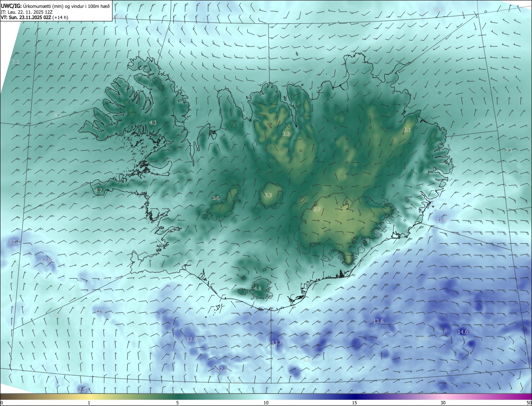
Task: Click the 11.0 value in the southeast sea
Action: 423,339
